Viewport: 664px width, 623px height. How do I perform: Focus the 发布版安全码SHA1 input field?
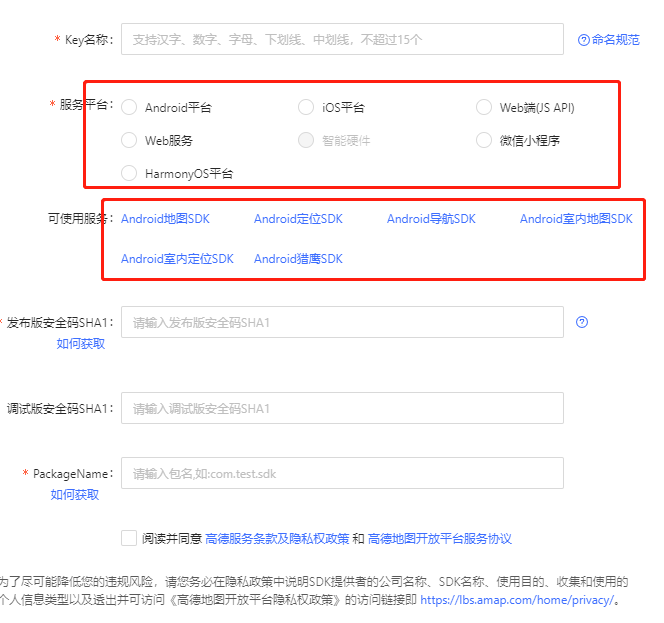coord(342,322)
